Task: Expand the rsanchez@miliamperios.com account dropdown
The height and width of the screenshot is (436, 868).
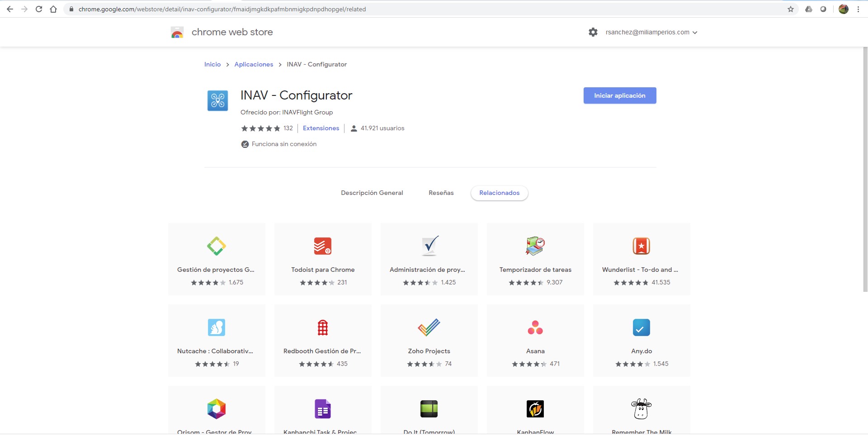Action: (x=651, y=32)
